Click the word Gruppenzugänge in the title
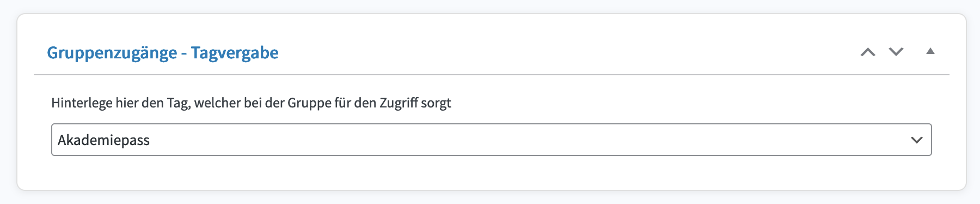Viewport: 980px width, 204px height. pyautogui.click(x=112, y=53)
